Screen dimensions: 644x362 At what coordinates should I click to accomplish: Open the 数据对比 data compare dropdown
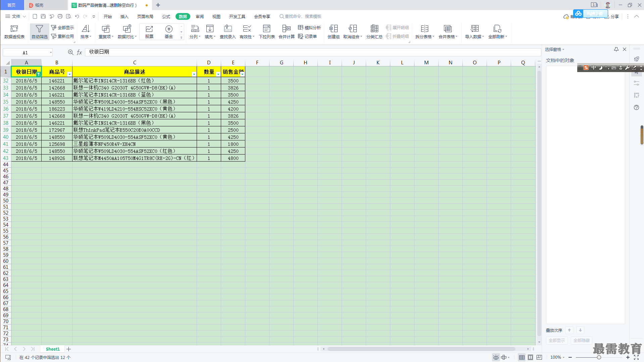click(x=127, y=32)
